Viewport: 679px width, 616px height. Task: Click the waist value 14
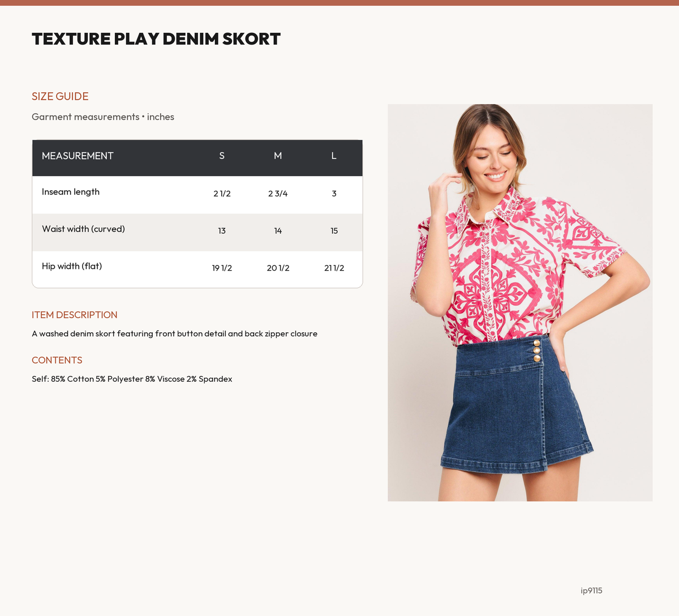[278, 231]
